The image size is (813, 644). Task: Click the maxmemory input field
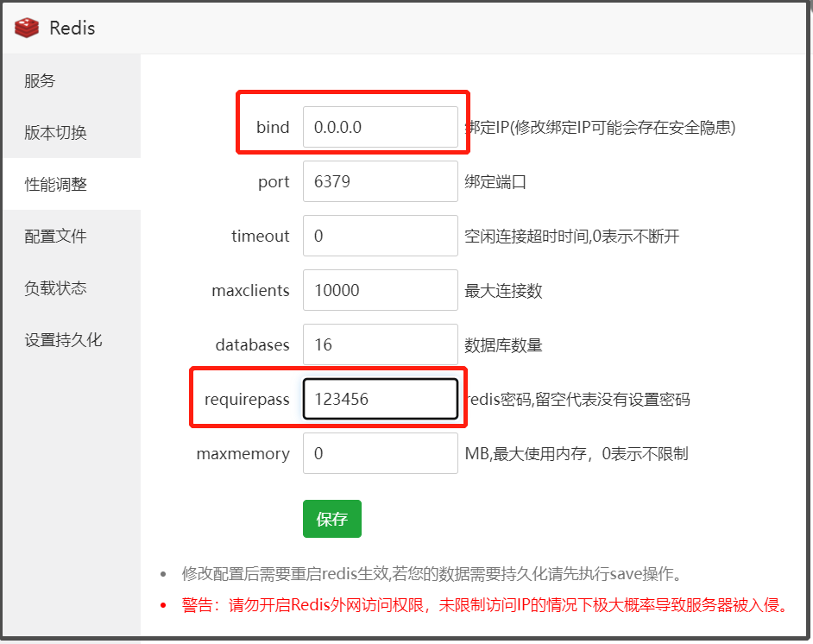point(380,453)
